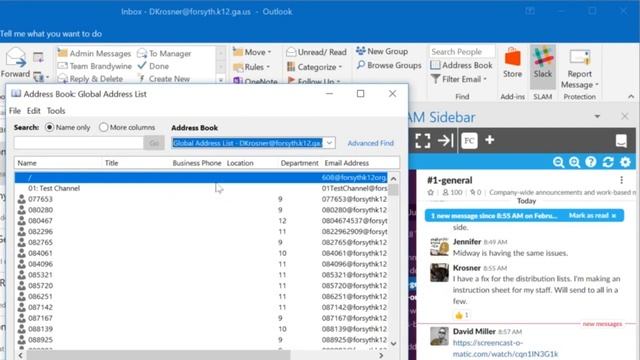Select contact 088925 row
Viewport: 640px width, 360px height.
coord(201,340)
